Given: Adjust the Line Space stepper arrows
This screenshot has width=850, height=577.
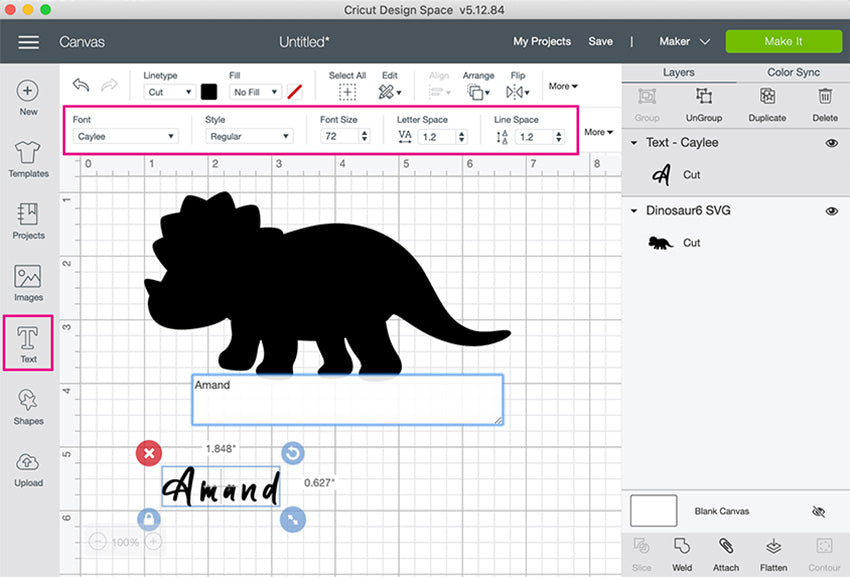Looking at the screenshot, I should coord(559,136).
